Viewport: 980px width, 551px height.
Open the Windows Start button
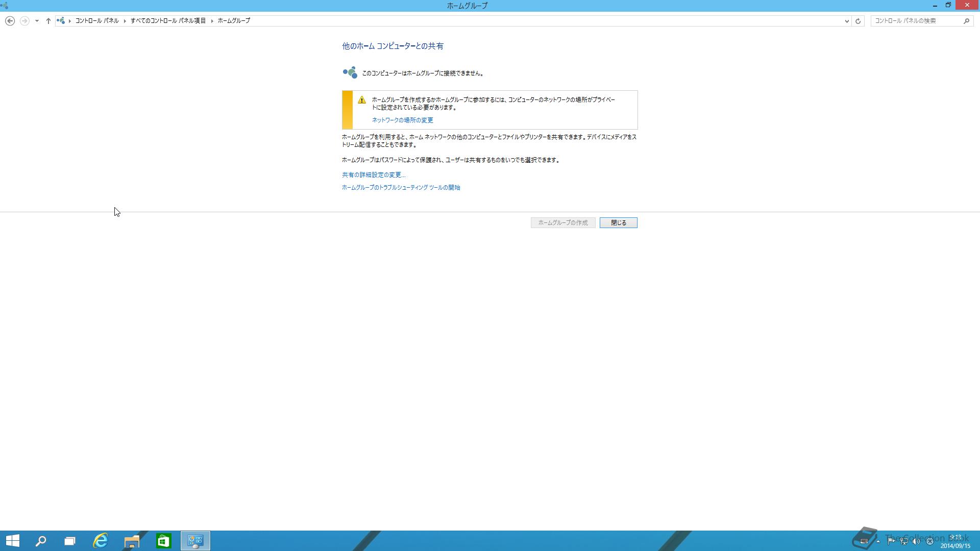[x=12, y=541]
